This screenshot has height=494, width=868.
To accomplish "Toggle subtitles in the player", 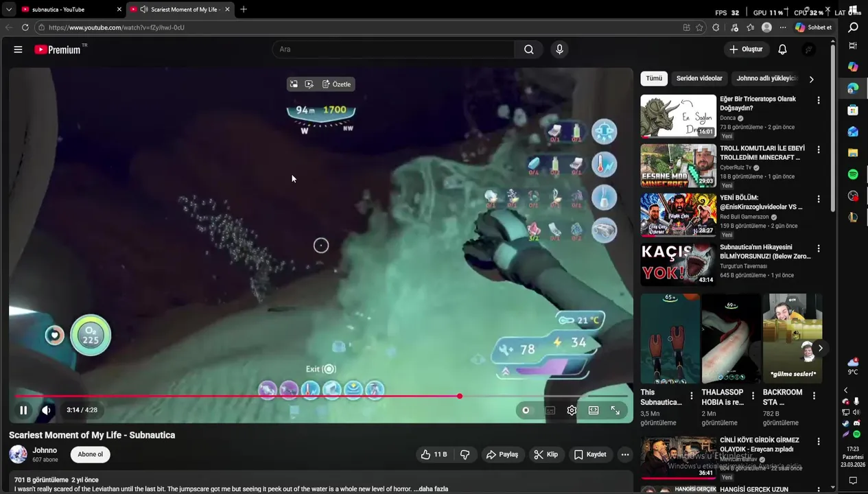I will [550, 410].
